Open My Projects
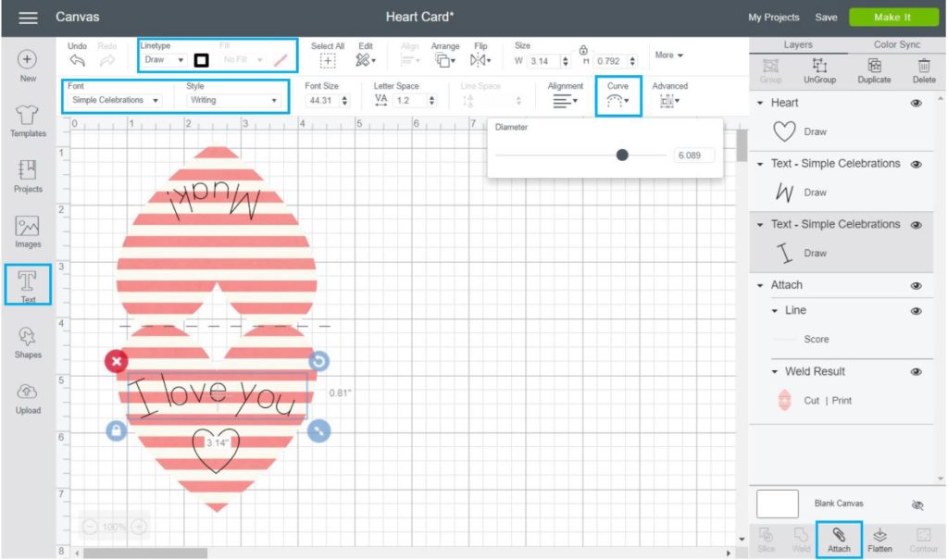This screenshot has width=948, height=560. point(773,18)
